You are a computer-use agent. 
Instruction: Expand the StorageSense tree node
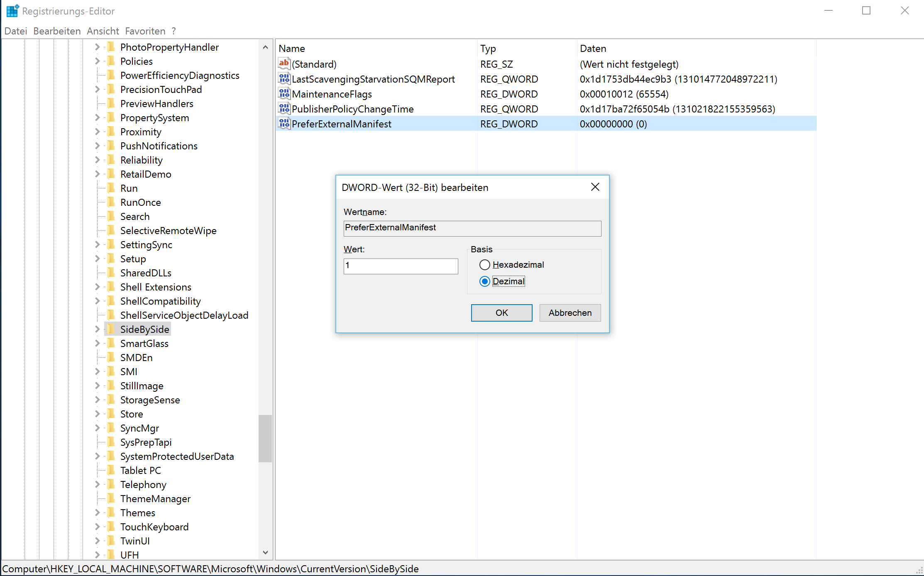point(97,400)
